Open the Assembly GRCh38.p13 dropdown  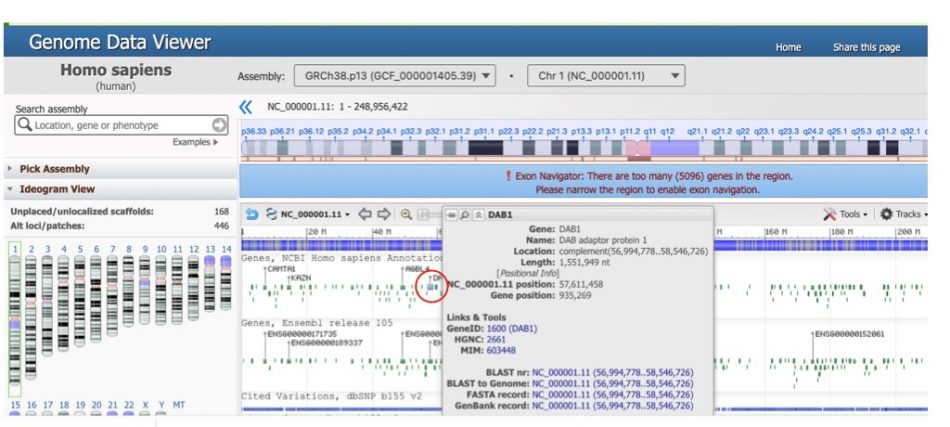point(395,76)
